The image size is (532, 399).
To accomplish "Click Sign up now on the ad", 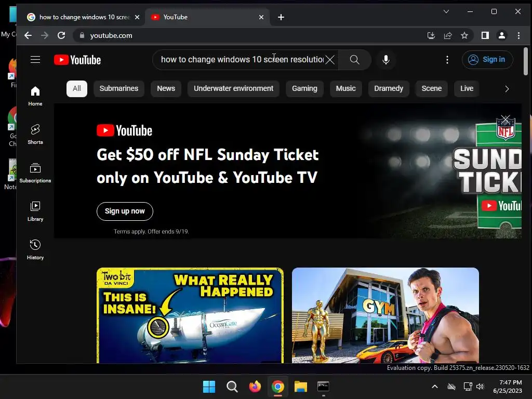I will 125,211.
